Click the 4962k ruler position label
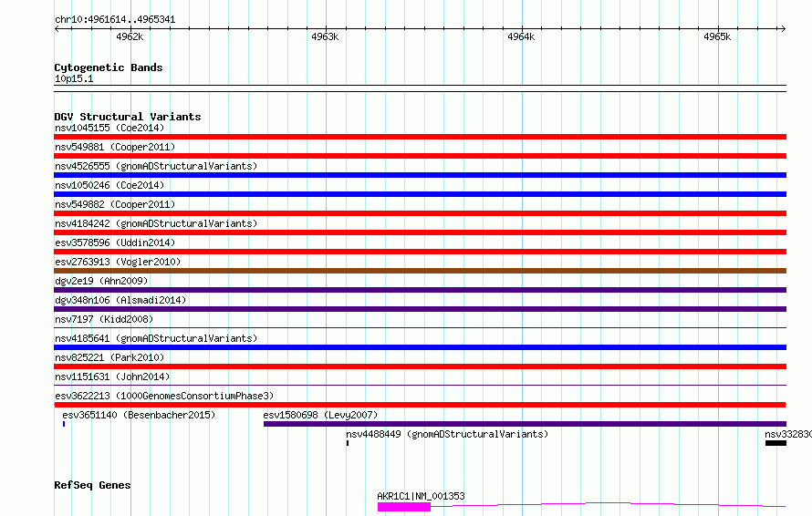 click(x=130, y=36)
